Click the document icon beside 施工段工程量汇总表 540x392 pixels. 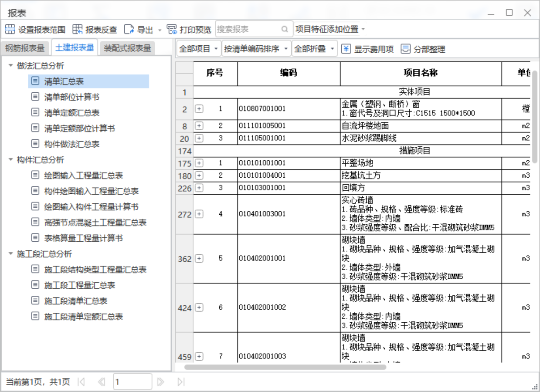tap(35, 285)
